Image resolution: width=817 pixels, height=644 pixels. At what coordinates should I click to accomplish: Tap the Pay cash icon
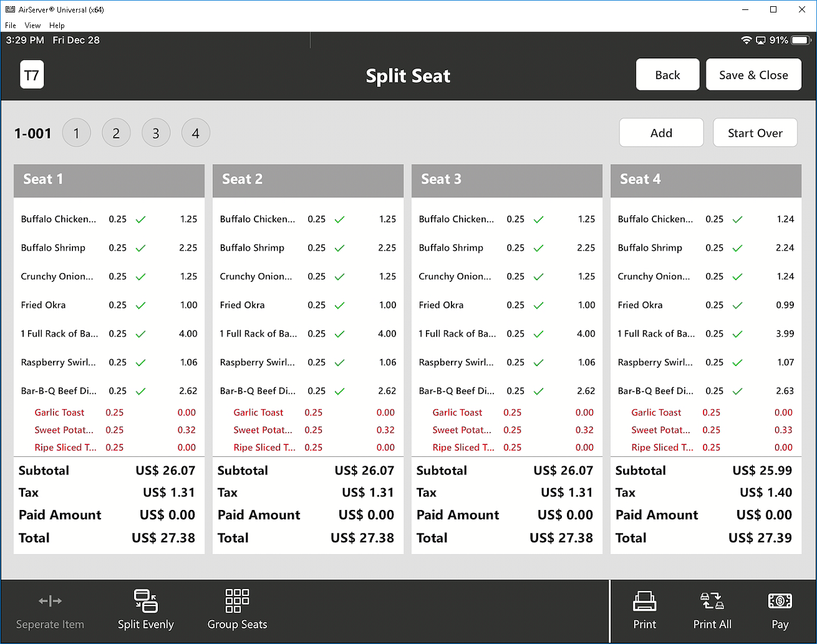click(780, 602)
